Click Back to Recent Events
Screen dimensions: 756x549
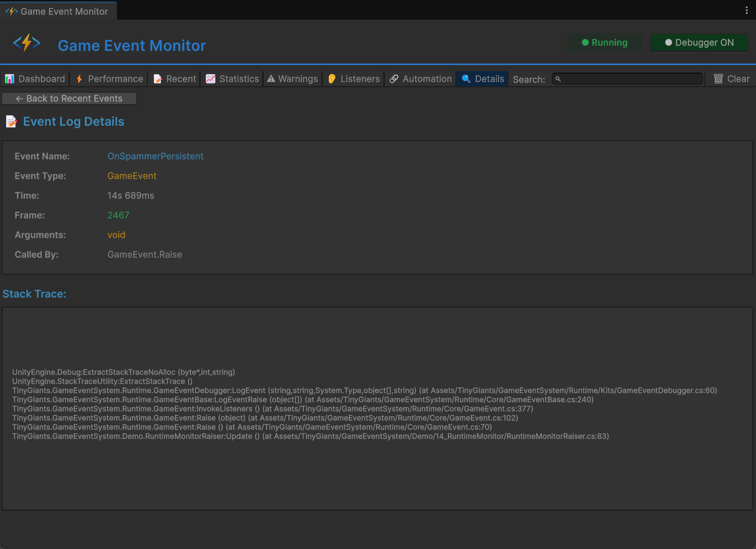[69, 98]
